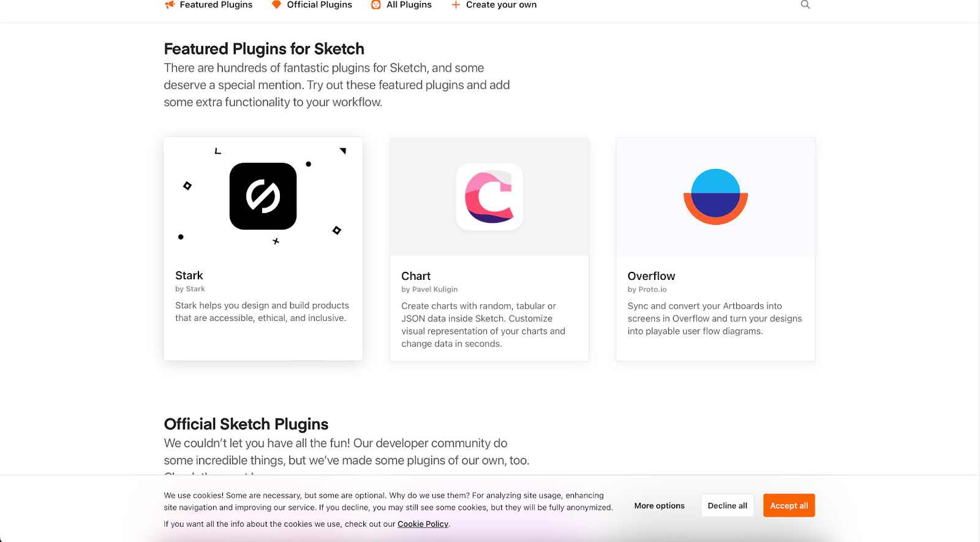Viewport: 980px width, 542px height.
Task: Open the Stark plugin card
Action: coord(262,248)
